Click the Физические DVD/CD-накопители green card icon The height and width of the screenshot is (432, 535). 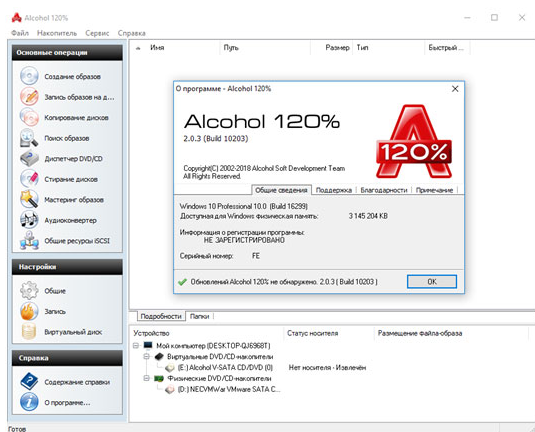point(159,378)
